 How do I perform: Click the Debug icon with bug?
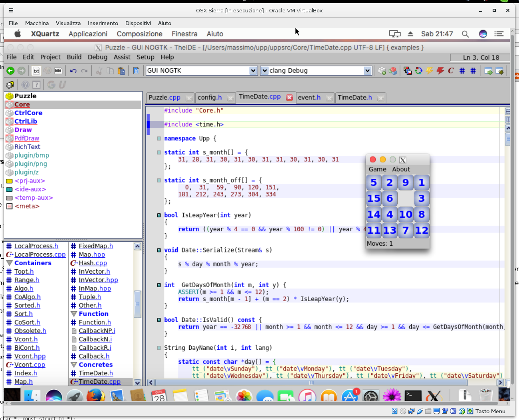click(499, 71)
